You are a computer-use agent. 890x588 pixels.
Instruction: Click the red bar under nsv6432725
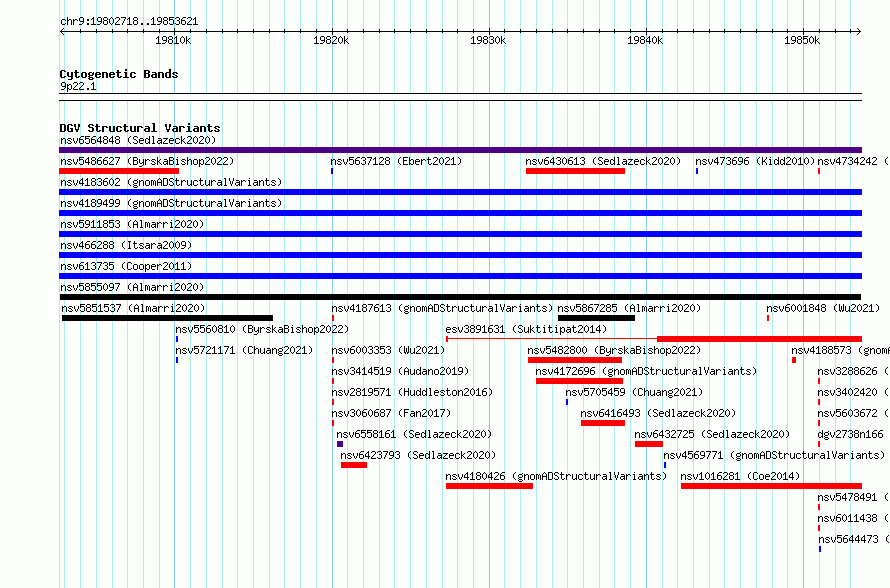pyautogui.click(x=649, y=444)
